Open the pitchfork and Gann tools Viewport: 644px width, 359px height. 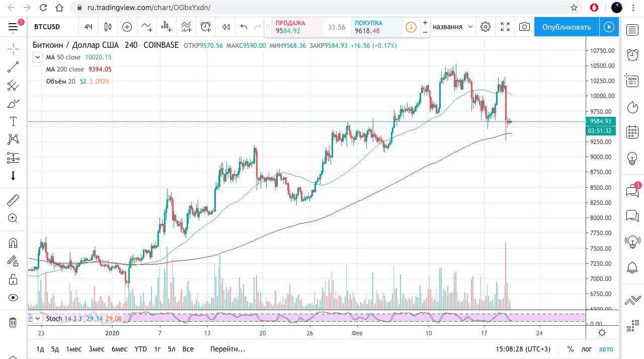[x=13, y=85]
